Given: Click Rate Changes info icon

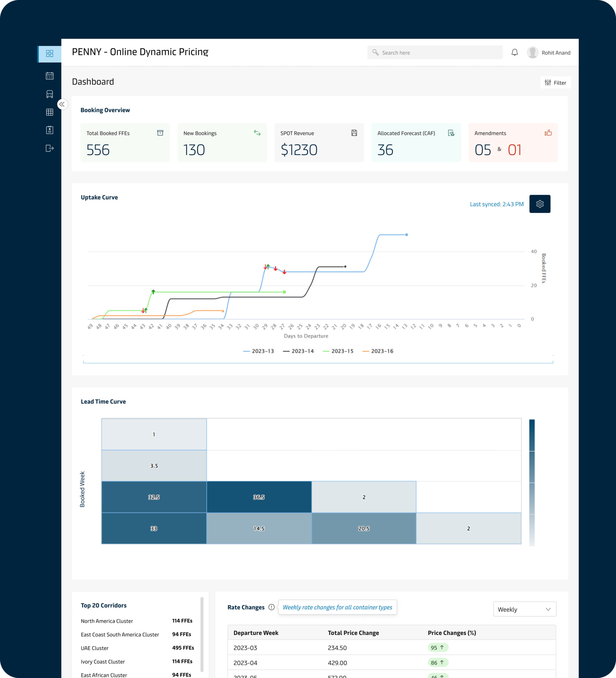Looking at the screenshot, I should coord(271,607).
